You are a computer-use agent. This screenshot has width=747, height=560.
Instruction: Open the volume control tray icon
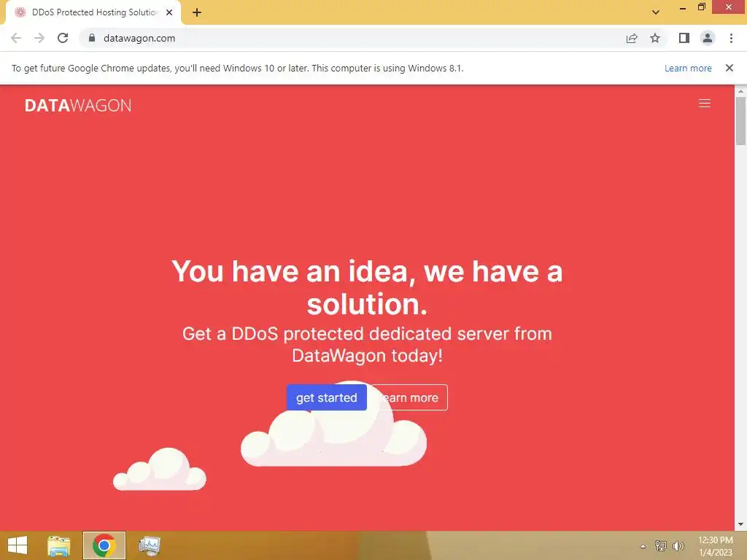(x=678, y=545)
